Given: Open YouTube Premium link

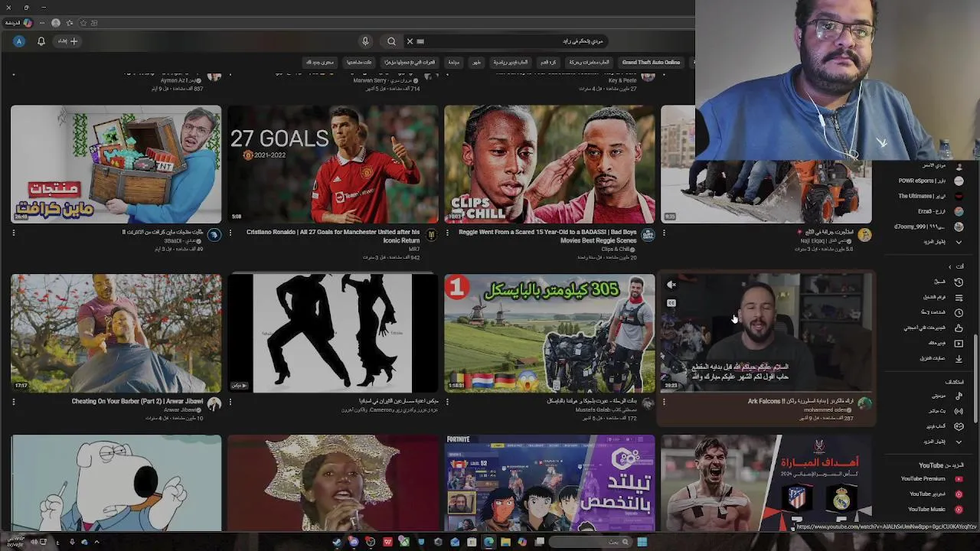Looking at the screenshot, I should (932, 478).
